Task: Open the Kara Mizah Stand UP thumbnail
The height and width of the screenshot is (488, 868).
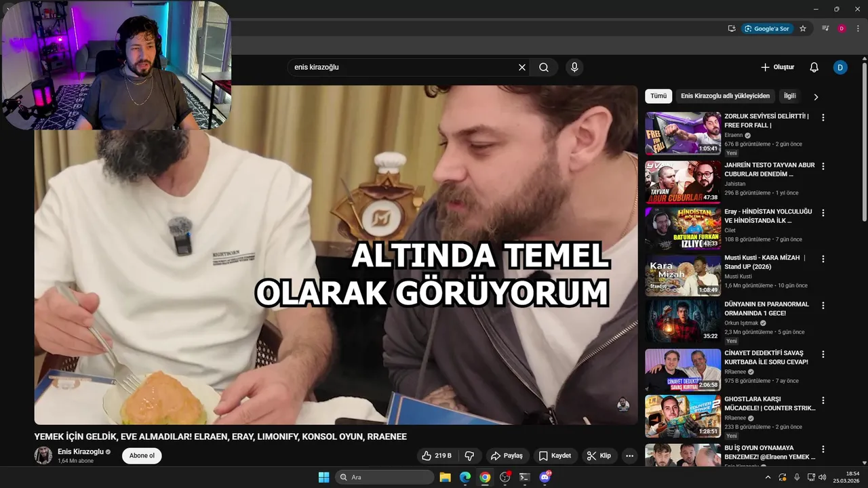Action: click(683, 275)
